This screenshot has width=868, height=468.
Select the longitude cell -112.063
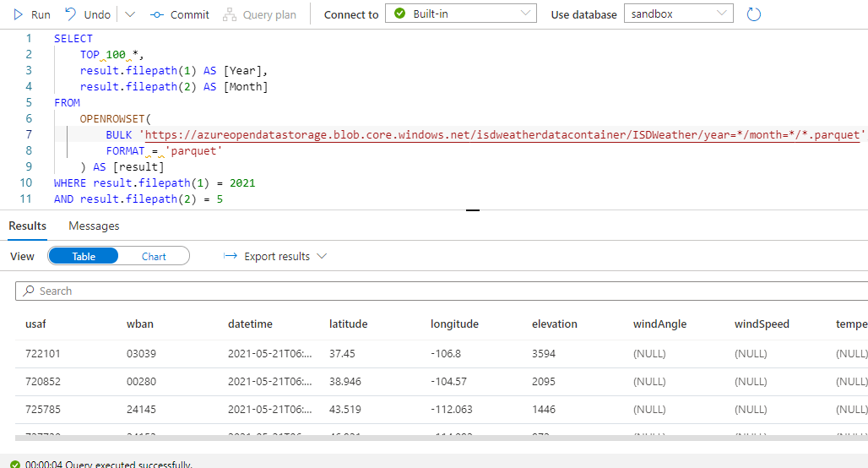coord(451,410)
